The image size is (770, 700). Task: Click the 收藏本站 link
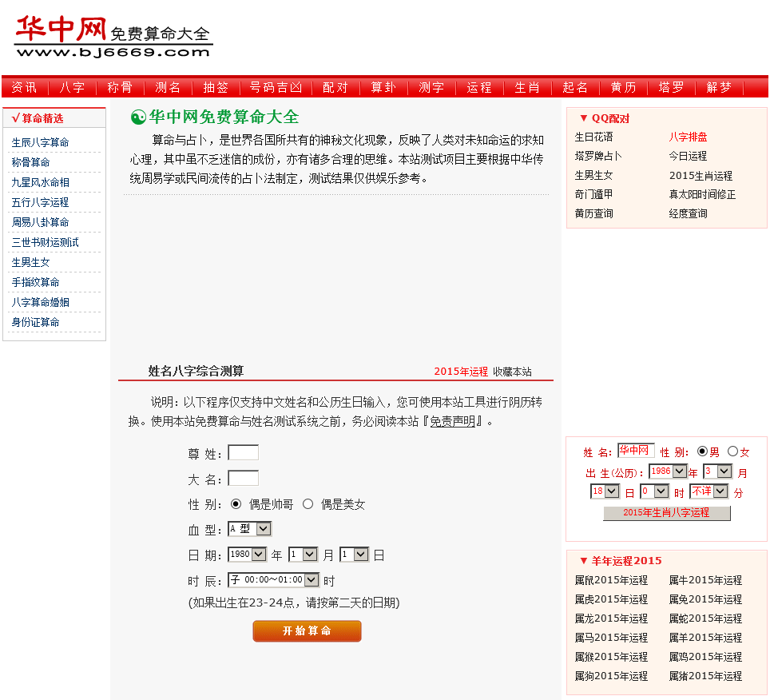[512, 372]
